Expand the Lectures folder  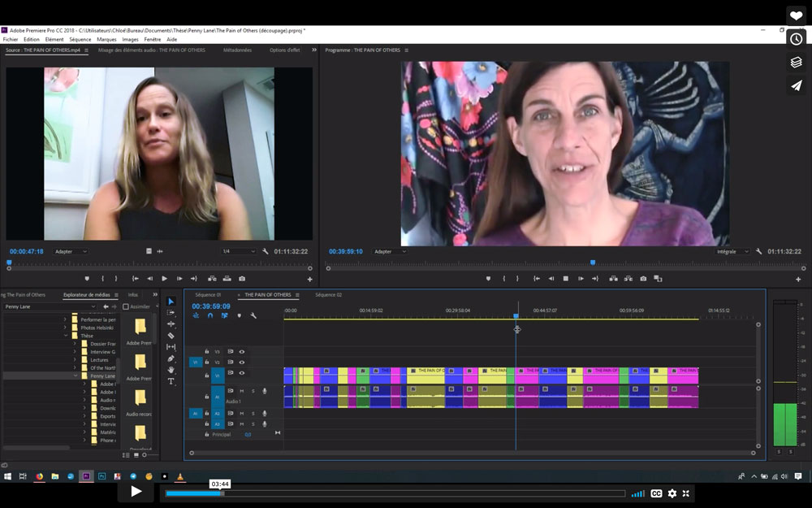[x=75, y=360]
